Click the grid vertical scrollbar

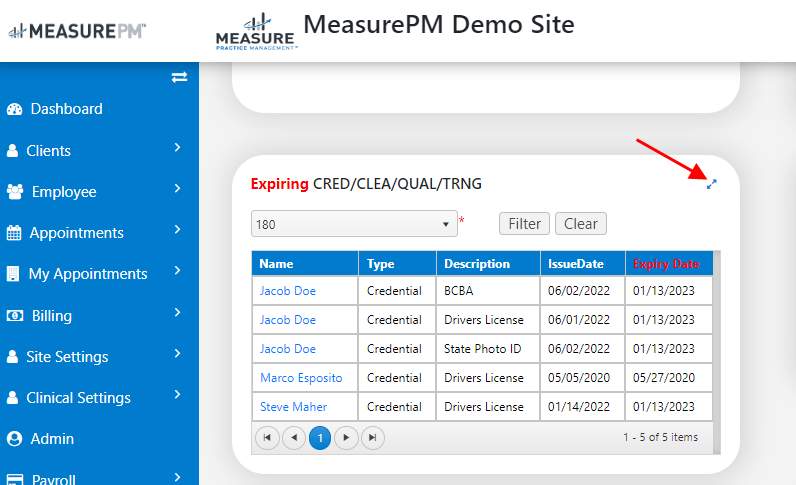[717, 352]
